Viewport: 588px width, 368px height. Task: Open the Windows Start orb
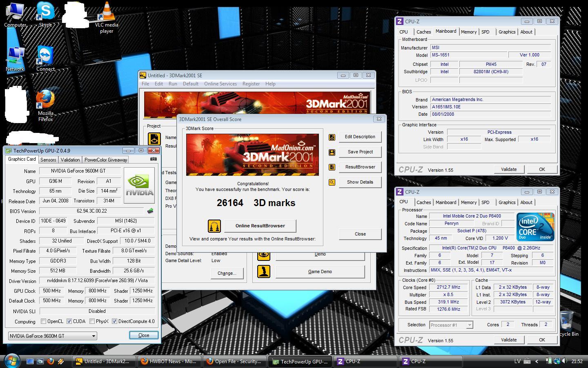coord(11,361)
